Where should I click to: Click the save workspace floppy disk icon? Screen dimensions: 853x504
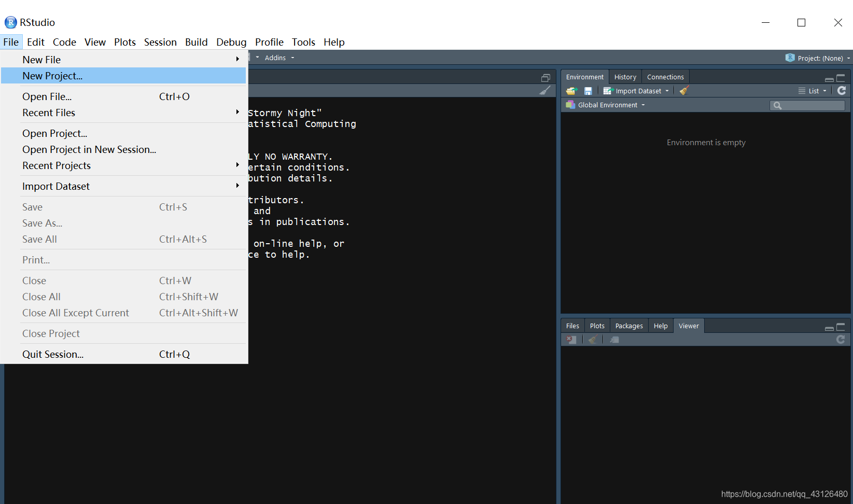coord(588,91)
